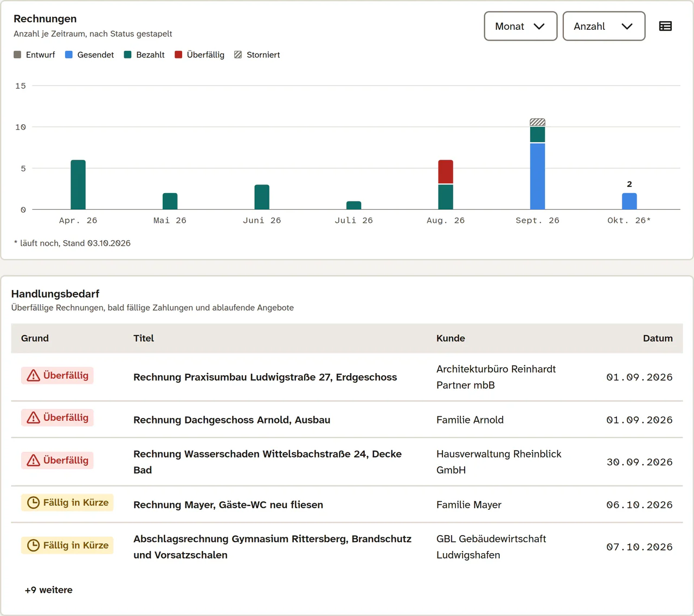Click customer Hausverwaltung Rheinblick GmbH
694x616 pixels.
pos(499,462)
